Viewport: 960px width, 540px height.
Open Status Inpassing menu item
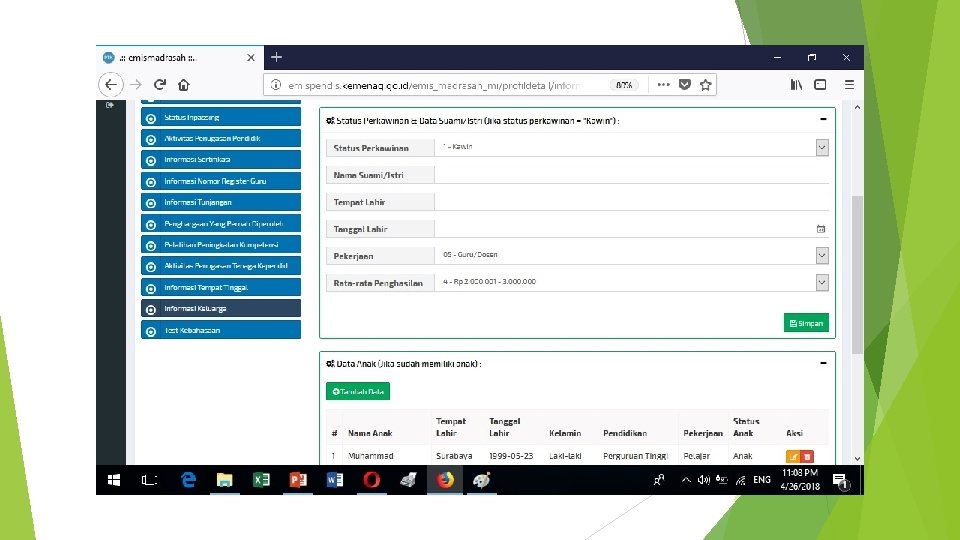tap(221, 117)
